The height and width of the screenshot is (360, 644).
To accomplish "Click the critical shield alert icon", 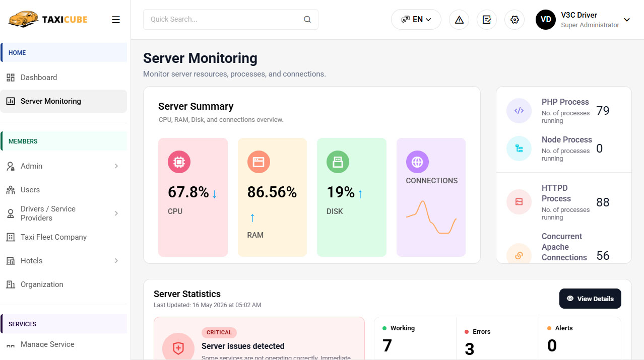I will click(178, 347).
